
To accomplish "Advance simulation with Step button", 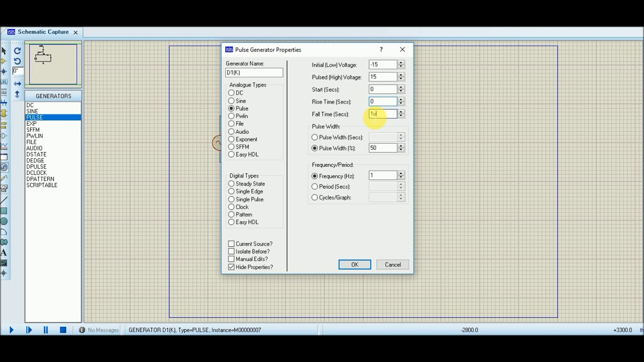I will (29, 330).
